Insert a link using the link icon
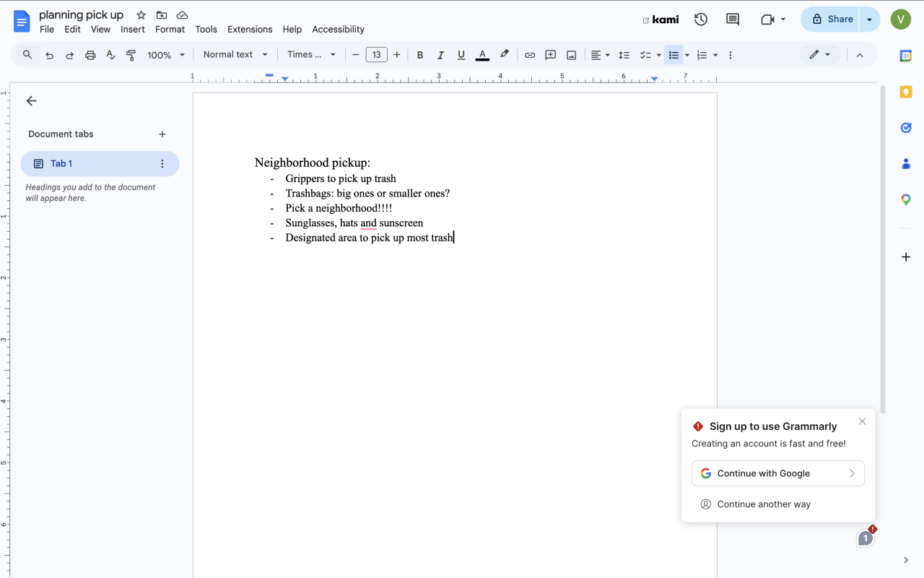The image size is (924, 578). pos(529,55)
